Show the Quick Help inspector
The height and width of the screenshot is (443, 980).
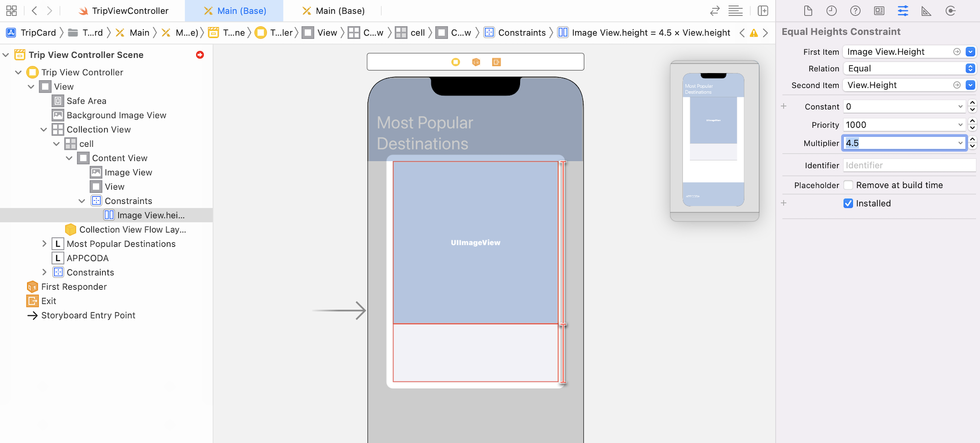click(x=855, y=11)
